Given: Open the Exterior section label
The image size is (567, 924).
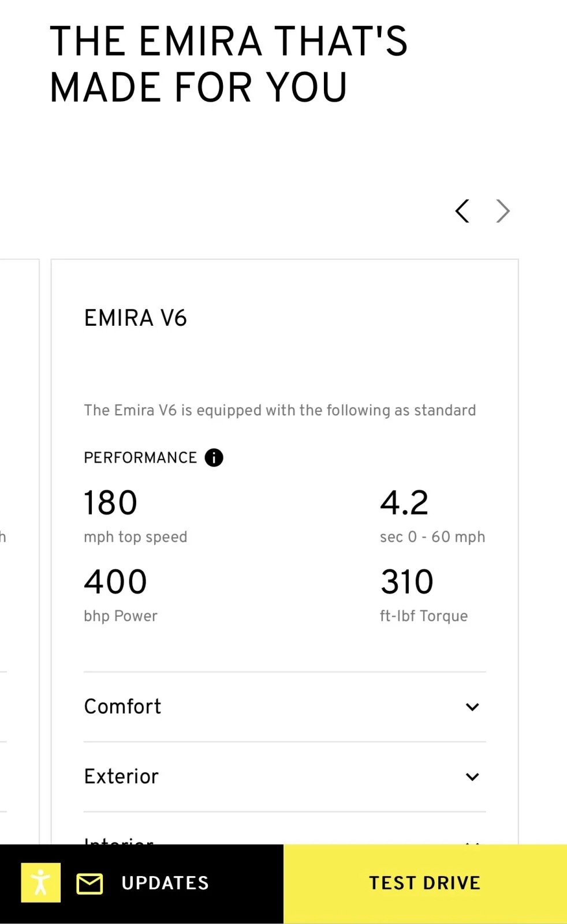Looking at the screenshot, I should point(121,776).
